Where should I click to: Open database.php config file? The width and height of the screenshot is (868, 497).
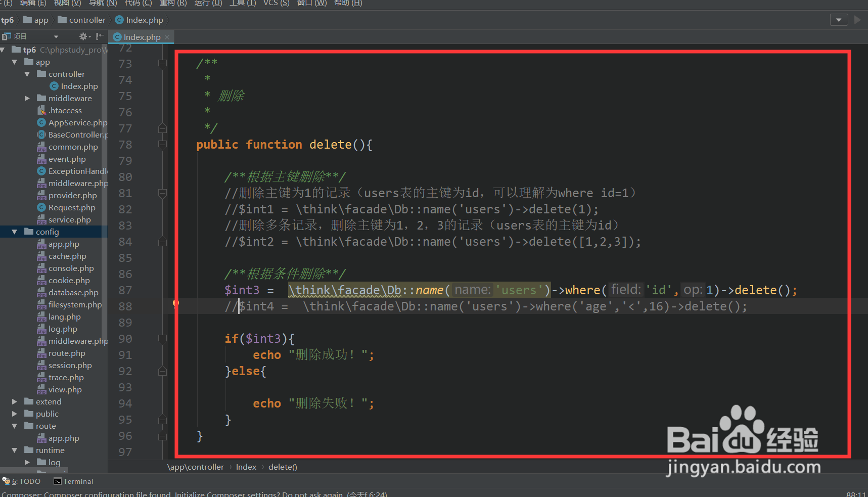pyautogui.click(x=68, y=292)
